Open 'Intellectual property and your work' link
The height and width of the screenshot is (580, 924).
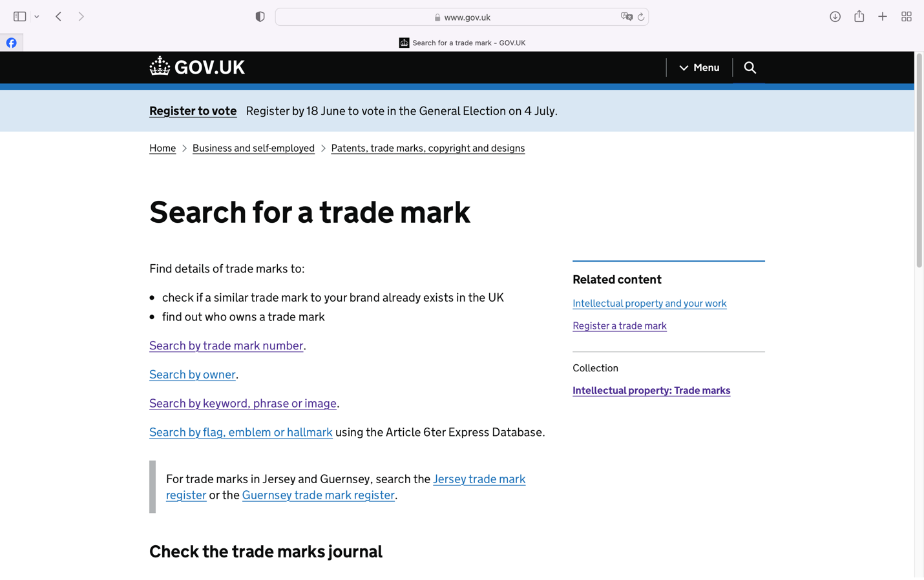(x=649, y=304)
